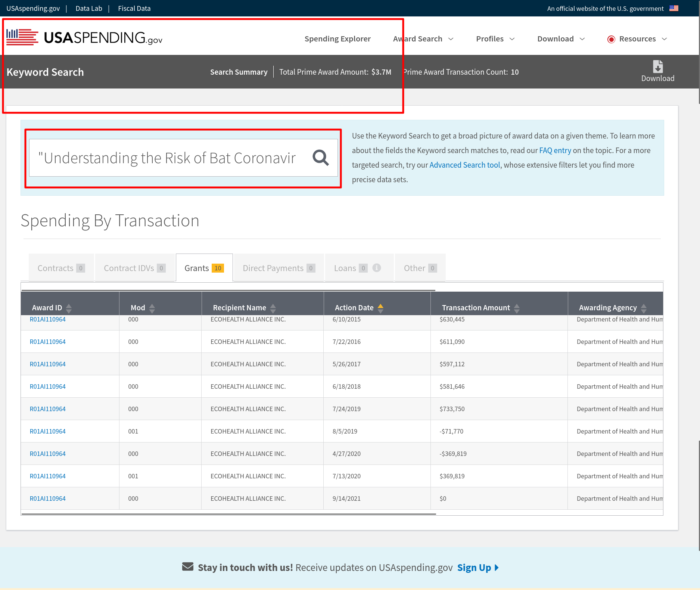Open the Data Lab link
Image resolution: width=700 pixels, height=590 pixels.
(89, 8)
